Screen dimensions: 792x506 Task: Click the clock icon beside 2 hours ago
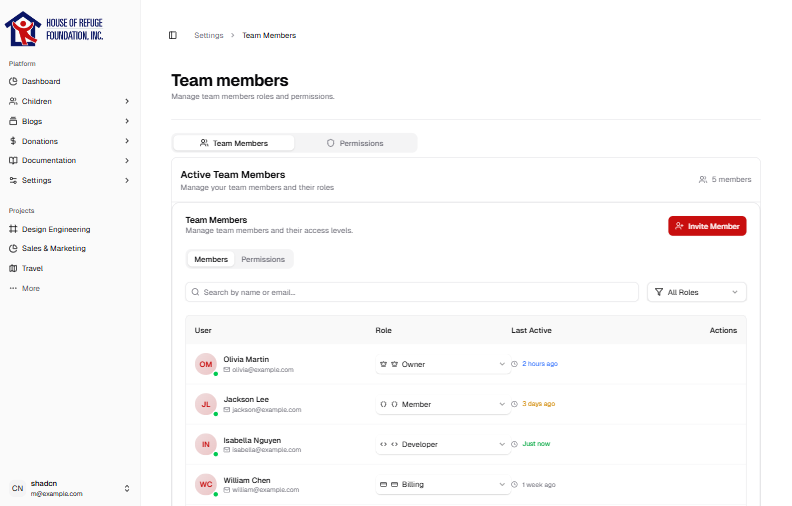click(x=514, y=364)
